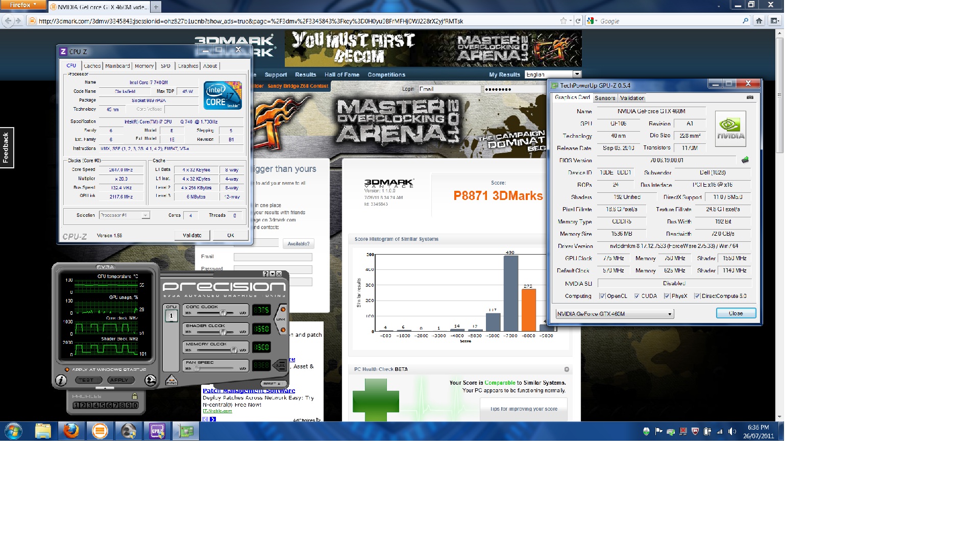The width and height of the screenshot is (980, 551).
Task: Bookmark page with star icon
Action: (x=563, y=21)
